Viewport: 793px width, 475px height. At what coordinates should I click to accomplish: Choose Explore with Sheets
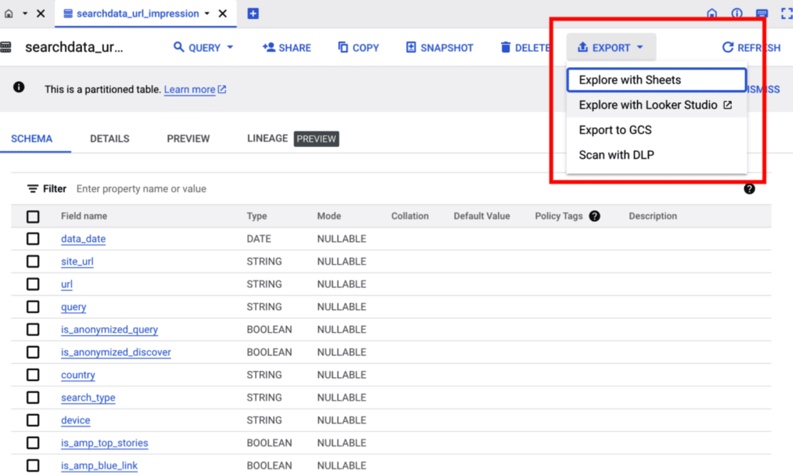[656, 80]
